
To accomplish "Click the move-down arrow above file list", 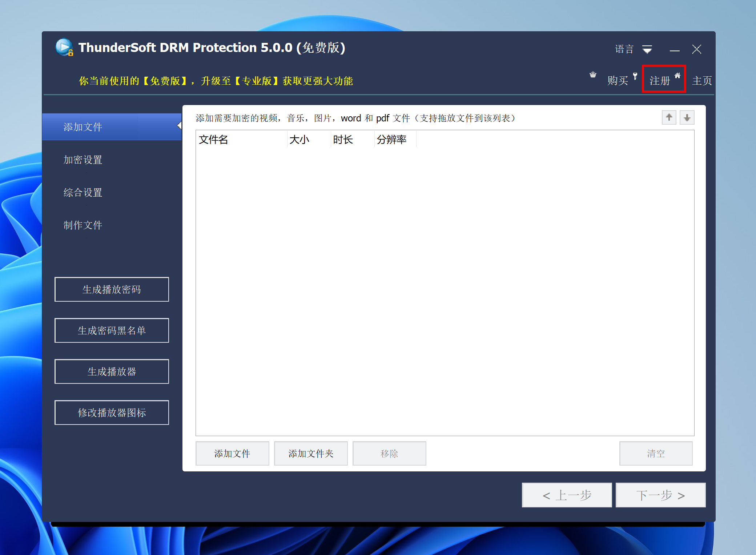I will [687, 117].
